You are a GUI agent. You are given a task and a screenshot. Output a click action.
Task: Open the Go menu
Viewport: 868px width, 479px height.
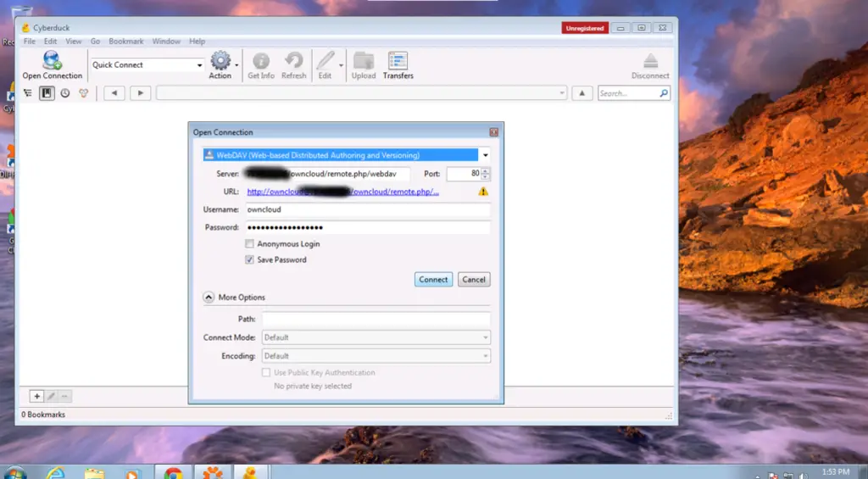click(x=95, y=42)
